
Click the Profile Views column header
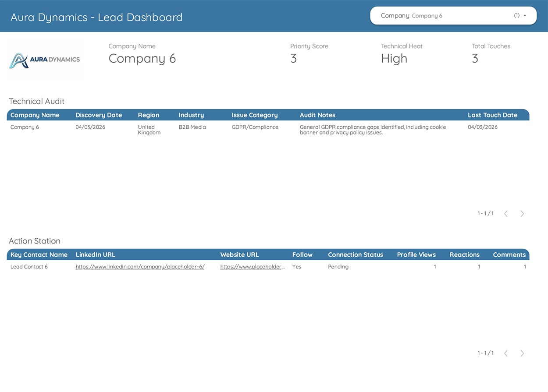pos(416,255)
